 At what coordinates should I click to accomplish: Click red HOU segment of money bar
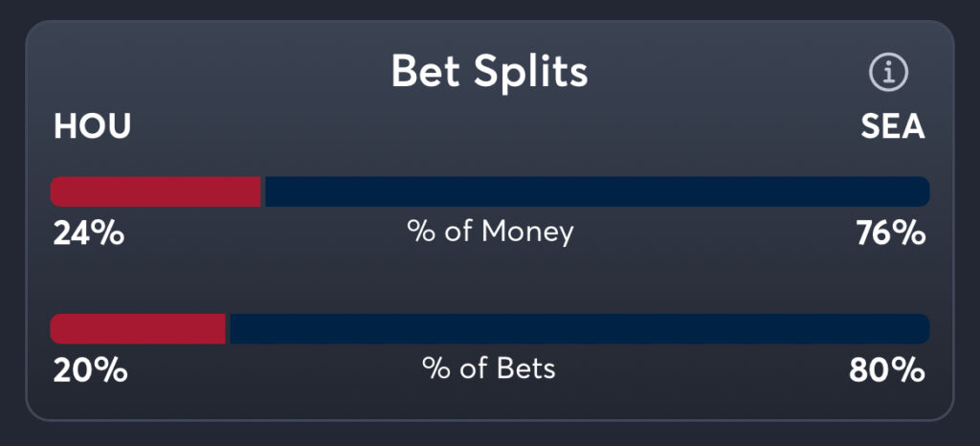click(x=155, y=191)
